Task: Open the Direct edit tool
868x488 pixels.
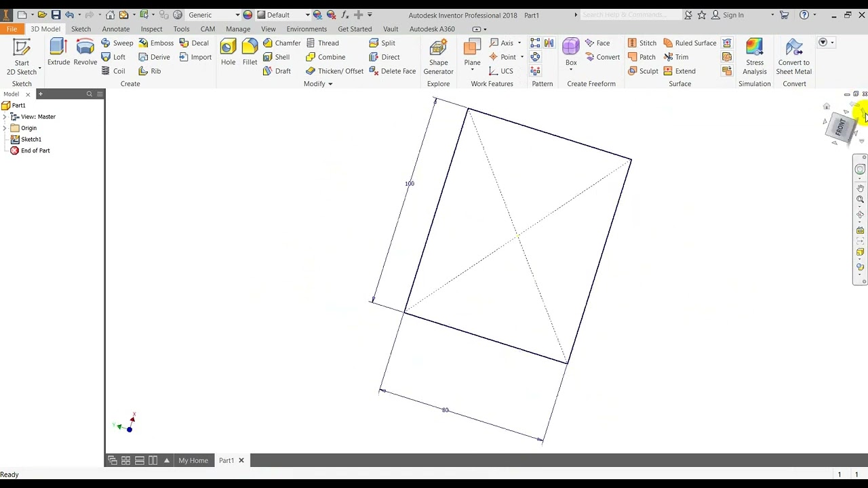Action: [384, 57]
